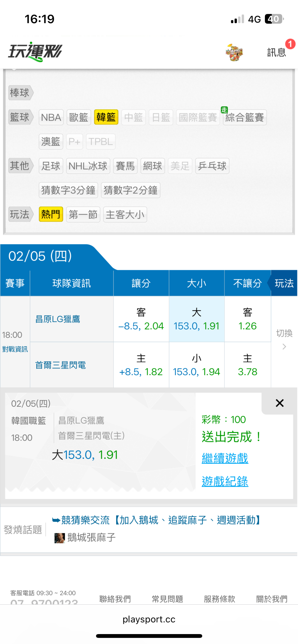Choose the P+ league filter
This screenshot has width=298, height=644.
coord(74,142)
